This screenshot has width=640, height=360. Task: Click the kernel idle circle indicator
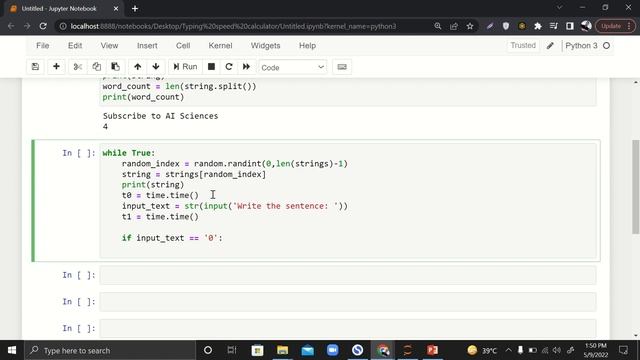pos(607,46)
